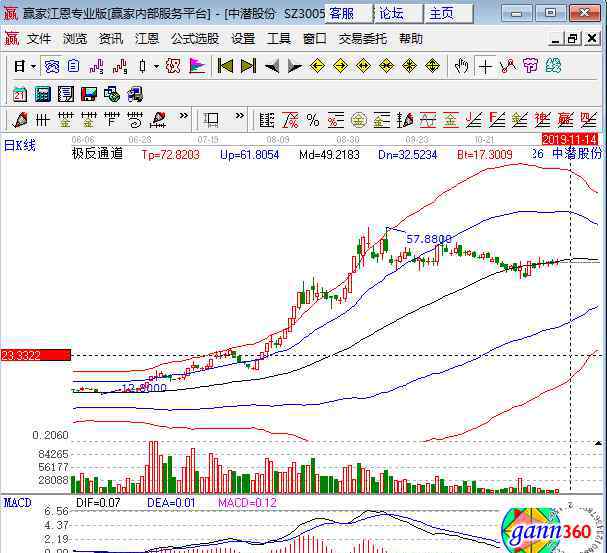The height and width of the screenshot is (553, 607).
Task: Click the purple 节 icon
Action: click(530, 66)
